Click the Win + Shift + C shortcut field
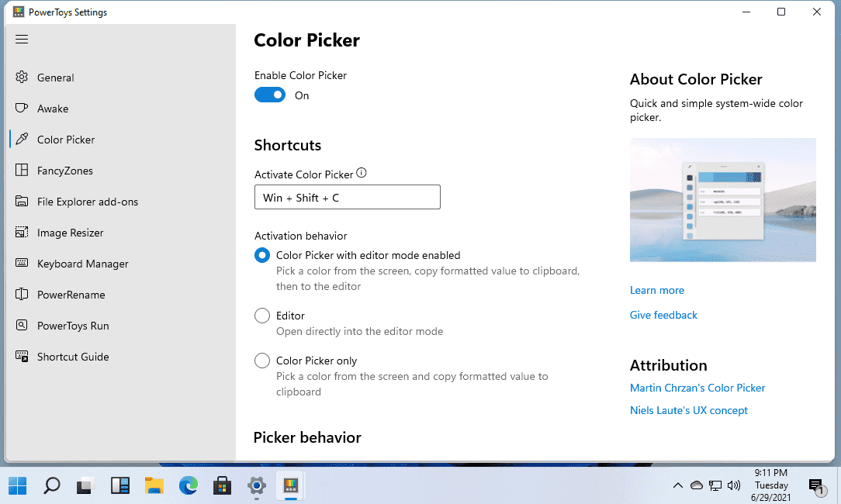The image size is (841, 504). (x=348, y=197)
